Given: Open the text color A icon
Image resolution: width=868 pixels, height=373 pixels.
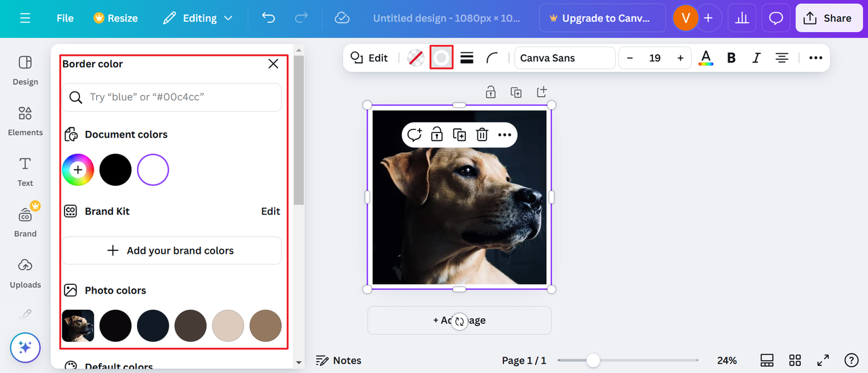Looking at the screenshot, I should click(x=706, y=58).
